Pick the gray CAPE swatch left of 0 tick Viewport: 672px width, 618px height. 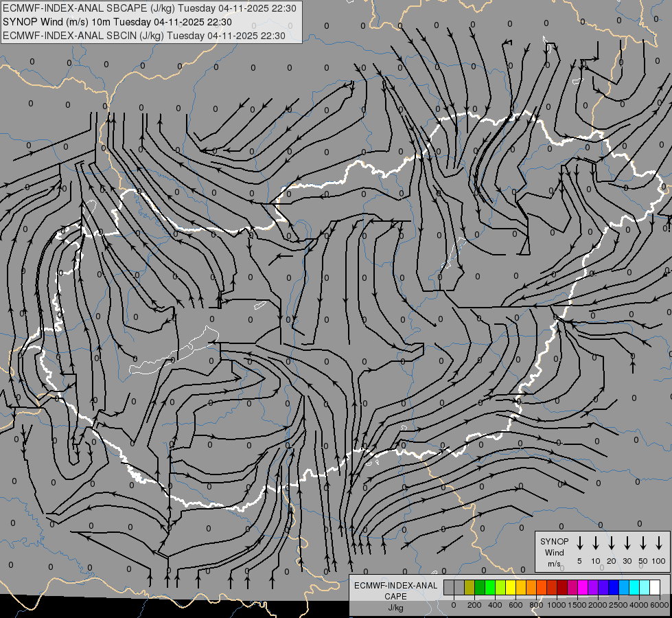click(x=449, y=588)
